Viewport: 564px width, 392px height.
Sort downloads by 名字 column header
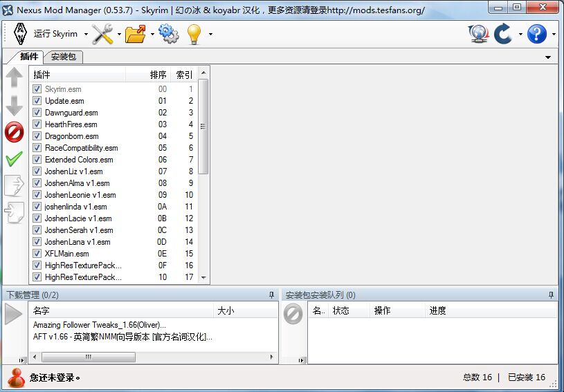122,310
